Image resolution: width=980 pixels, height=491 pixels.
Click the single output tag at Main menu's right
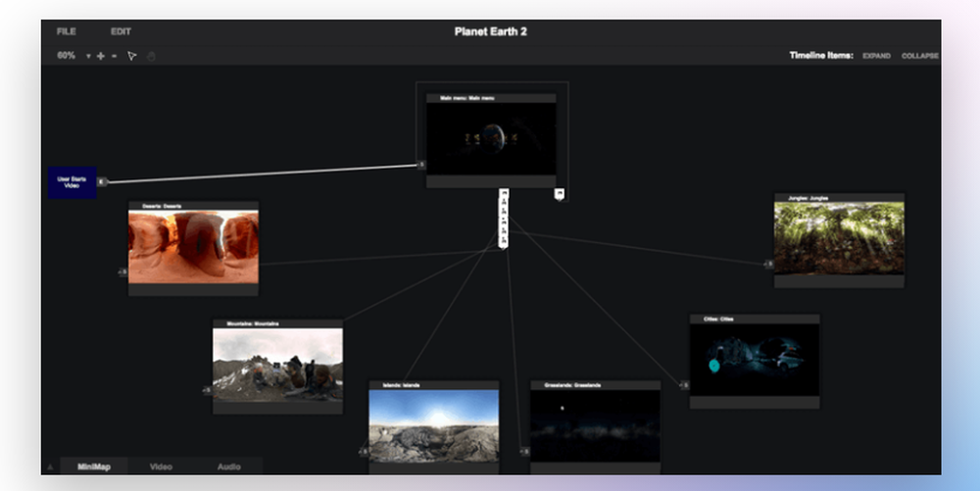coord(560,194)
